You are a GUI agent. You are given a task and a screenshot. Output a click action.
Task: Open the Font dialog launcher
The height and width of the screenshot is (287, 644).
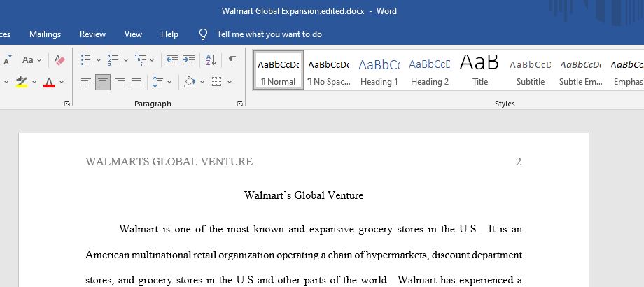(67, 104)
